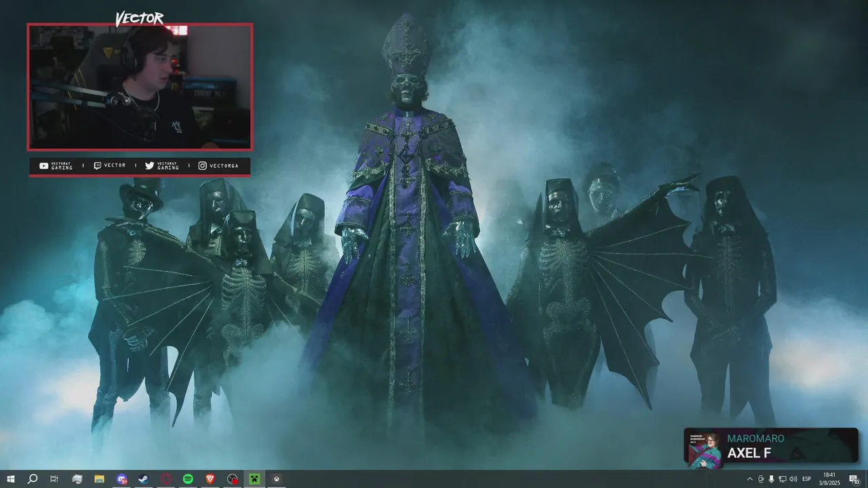Open the grey picture app beside Task View
Viewport: 868px width, 488px height.
(77, 479)
